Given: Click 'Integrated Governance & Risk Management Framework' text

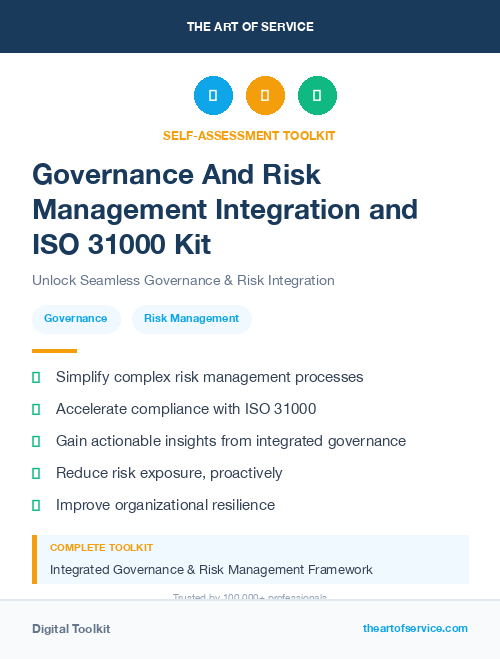Looking at the screenshot, I should (x=211, y=570).
